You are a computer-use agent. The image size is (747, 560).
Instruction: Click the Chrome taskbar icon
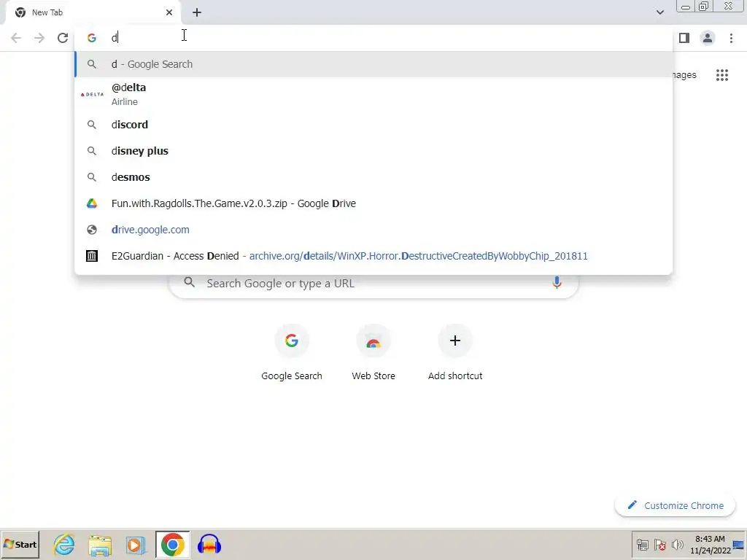point(172,544)
